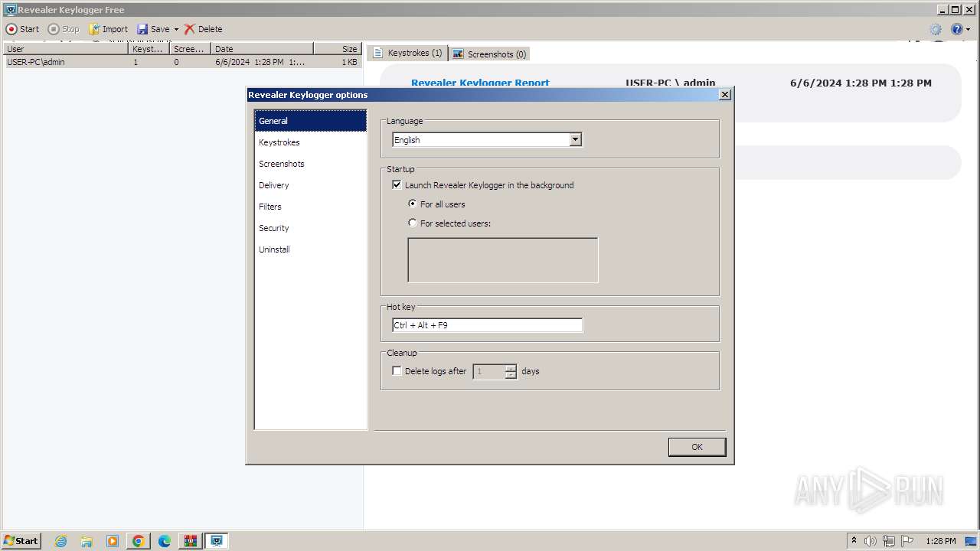Open settings via the gear icon
Screen dimensions: 980x551
click(936, 29)
